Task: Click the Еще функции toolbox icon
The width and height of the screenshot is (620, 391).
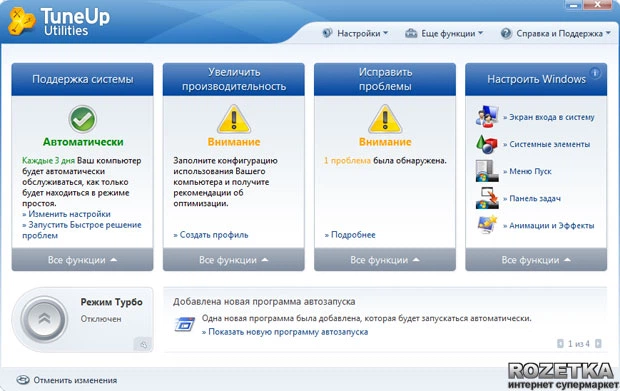Action: click(x=411, y=33)
